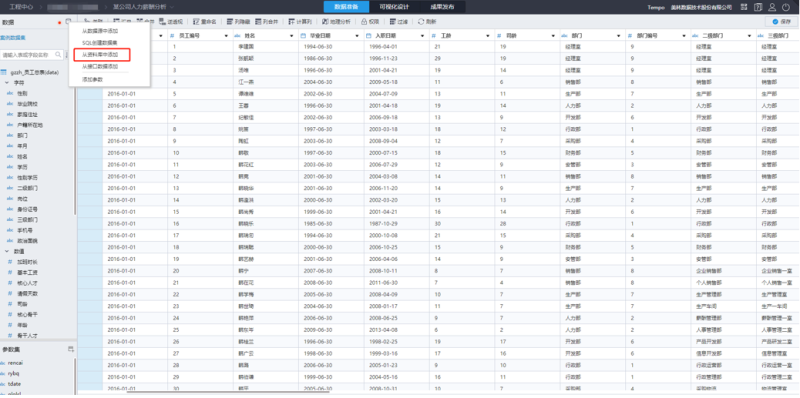Click the 计算列 calculated column tool
This screenshot has height=398, width=800.
tap(300, 22)
